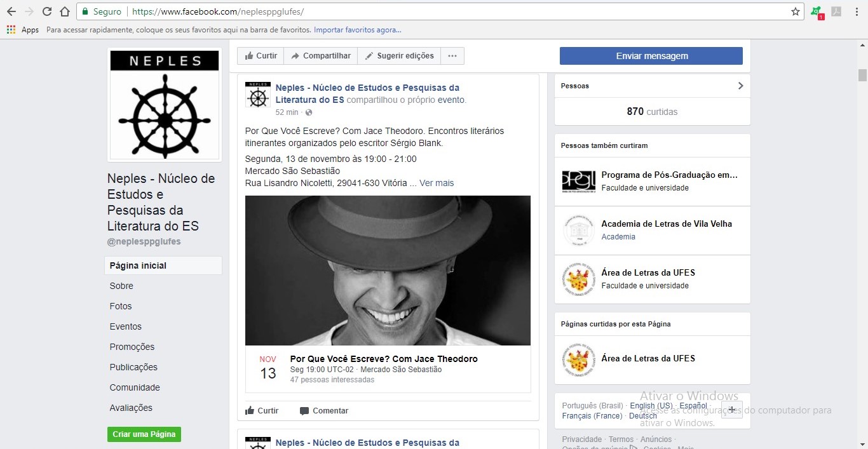Click the Academia category link
The image size is (868, 449).
pos(618,237)
